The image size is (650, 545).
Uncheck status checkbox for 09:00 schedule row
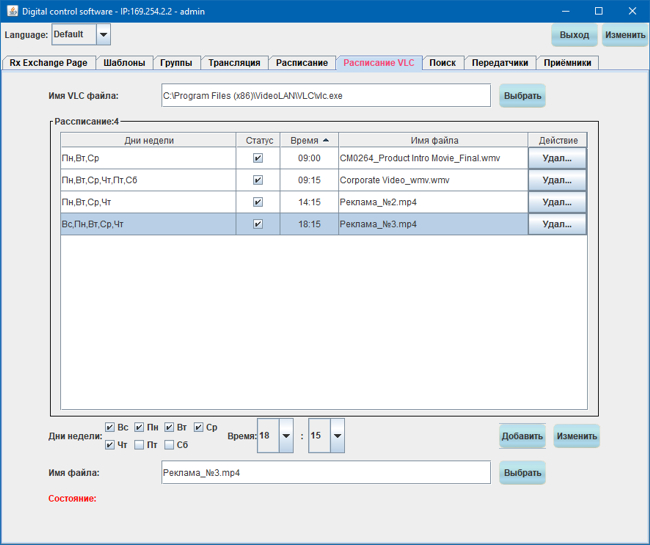coord(258,158)
